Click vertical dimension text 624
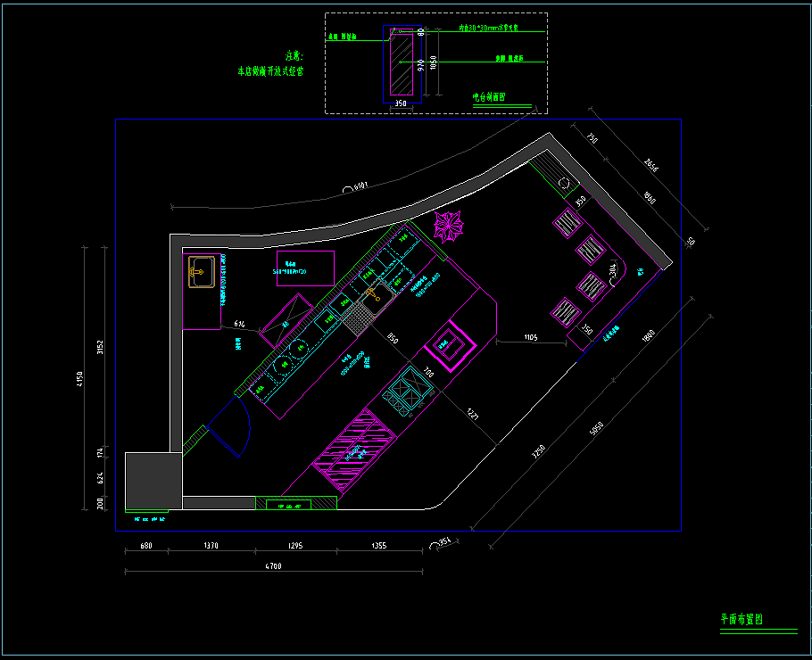This screenshot has width=812, height=660. click(100, 477)
